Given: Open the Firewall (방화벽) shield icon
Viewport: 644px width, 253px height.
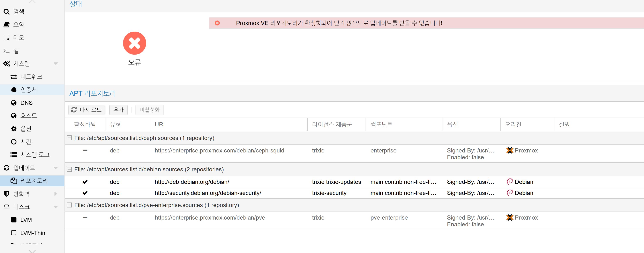Looking at the screenshot, I should point(7,194).
